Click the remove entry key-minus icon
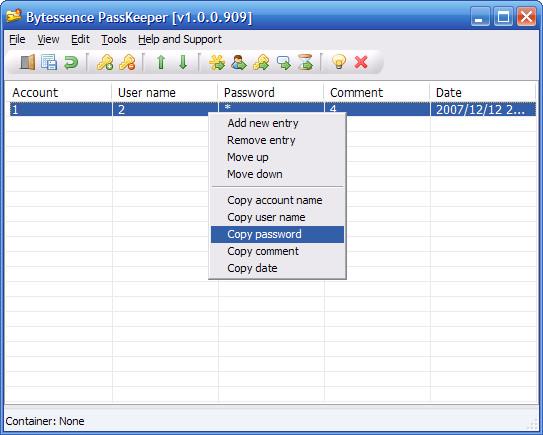The width and height of the screenshot is (543, 435). [x=127, y=63]
